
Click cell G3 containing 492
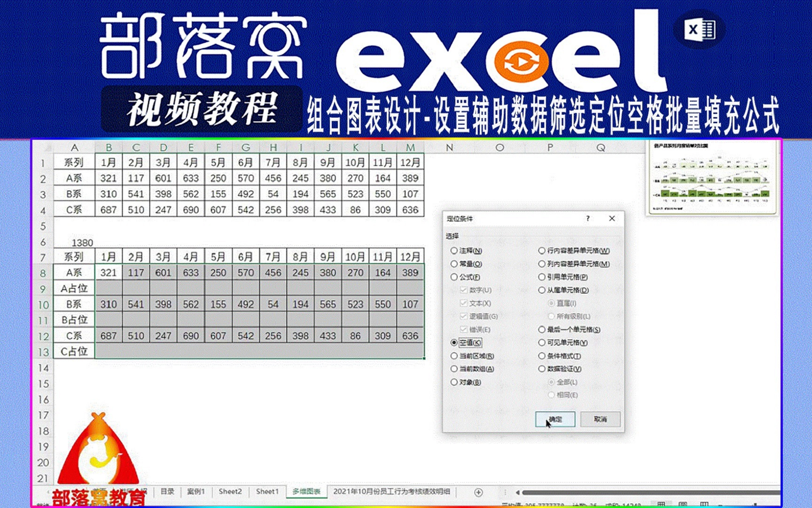coord(246,194)
